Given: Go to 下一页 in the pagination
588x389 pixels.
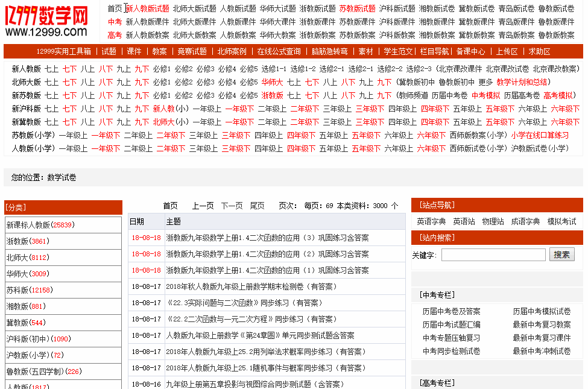Looking at the screenshot, I should click(x=232, y=206).
